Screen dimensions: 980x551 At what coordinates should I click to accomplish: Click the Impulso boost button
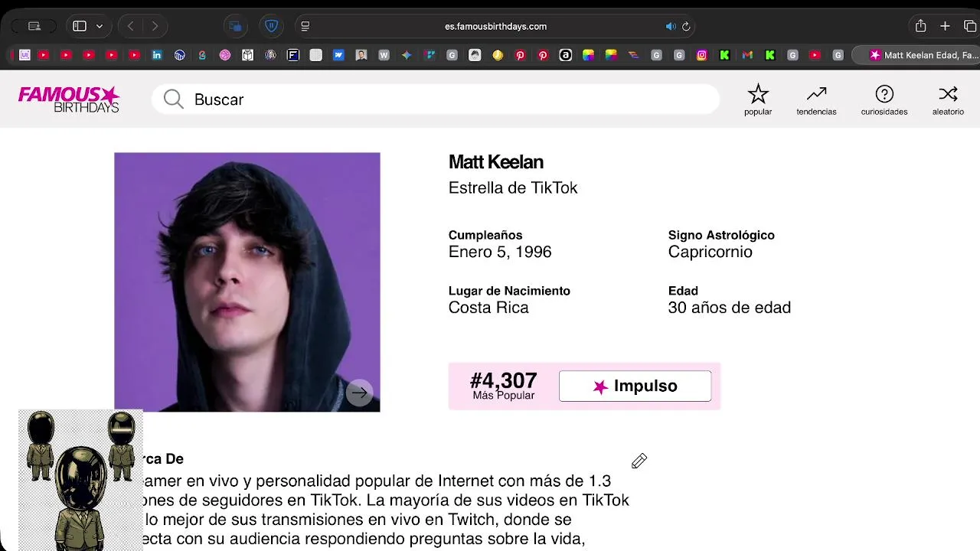click(x=635, y=386)
